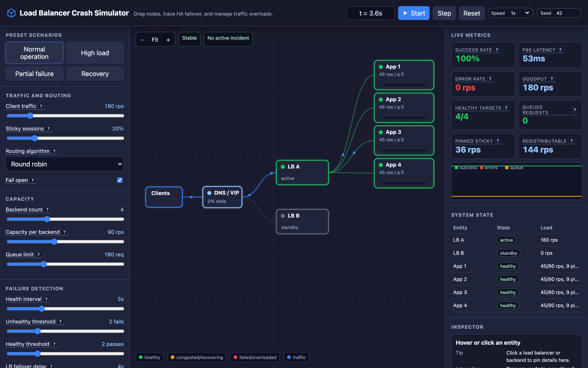Click Queue limit help icon
Image resolution: width=588 pixels, height=368 pixels.
click(x=39, y=255)
